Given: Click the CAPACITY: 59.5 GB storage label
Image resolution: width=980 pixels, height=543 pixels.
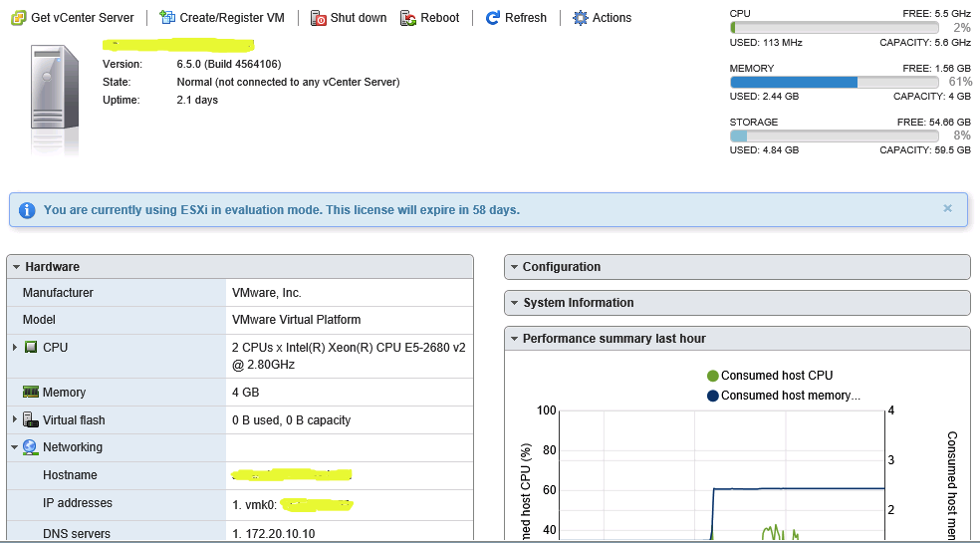Looking at the screenshot, I should (x=925, y=150).
